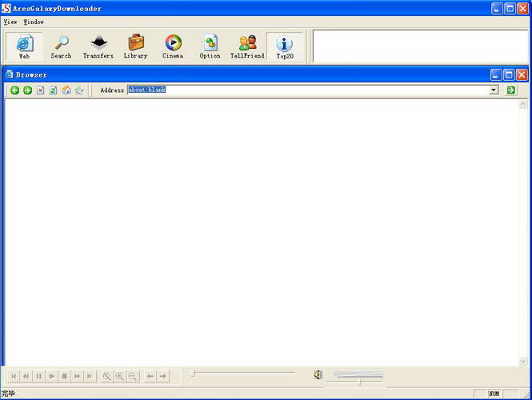The image size is (532, 400).
Task: Adjust the balance slider below volume
Action: coord(354,382)
